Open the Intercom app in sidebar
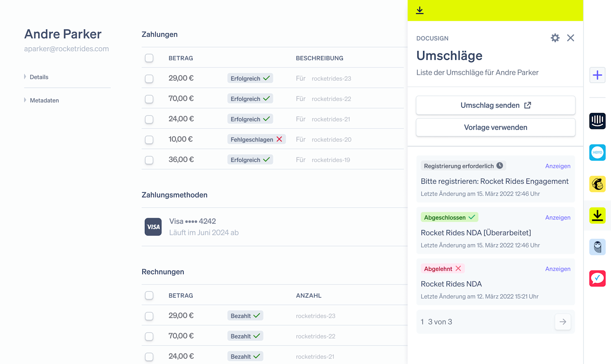This screenshot has width=611, height=364. [x=597, y=121]
